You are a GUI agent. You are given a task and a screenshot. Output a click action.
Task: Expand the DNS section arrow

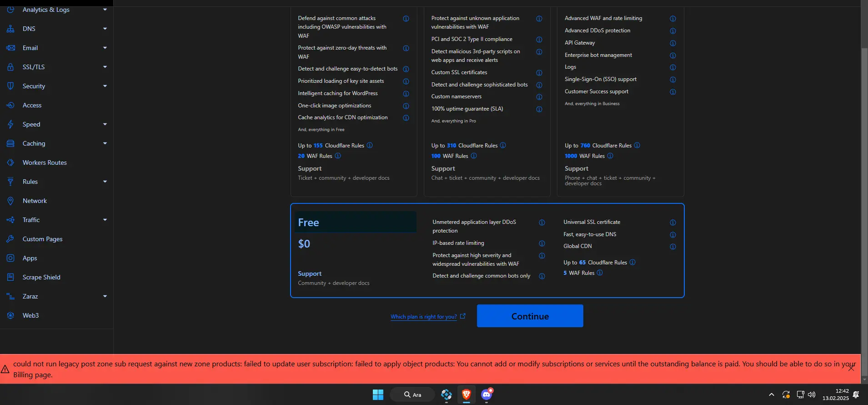(105, 29)
